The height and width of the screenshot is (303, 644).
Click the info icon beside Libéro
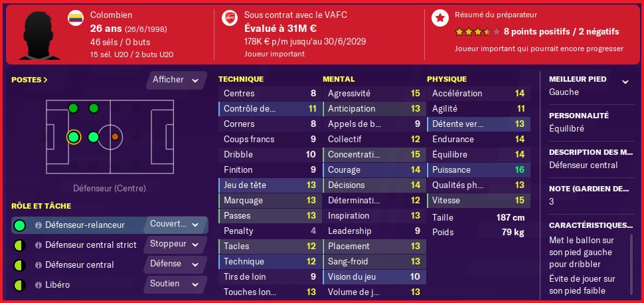click(39, 284)
